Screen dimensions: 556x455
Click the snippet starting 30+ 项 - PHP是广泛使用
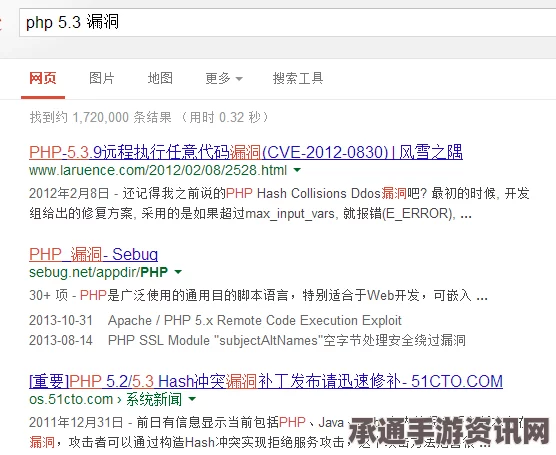tap(258, 295)
